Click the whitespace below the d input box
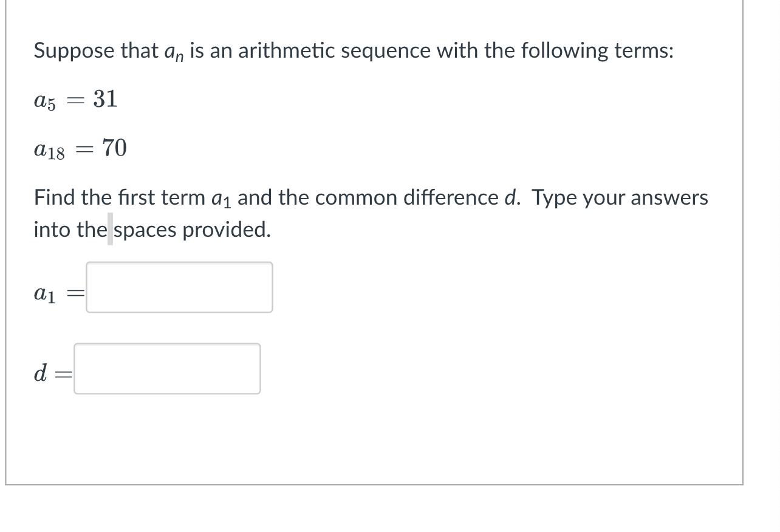Screen dimensions: 780x532 point(167,431)
